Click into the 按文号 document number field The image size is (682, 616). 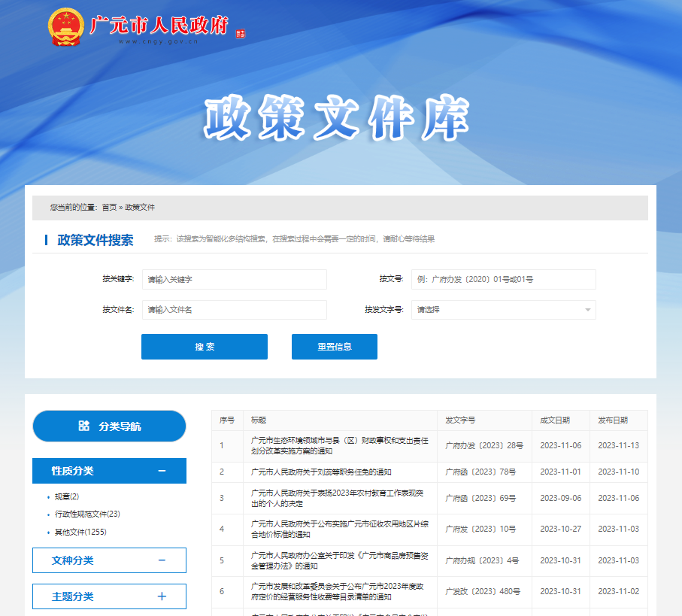point(503,279)
